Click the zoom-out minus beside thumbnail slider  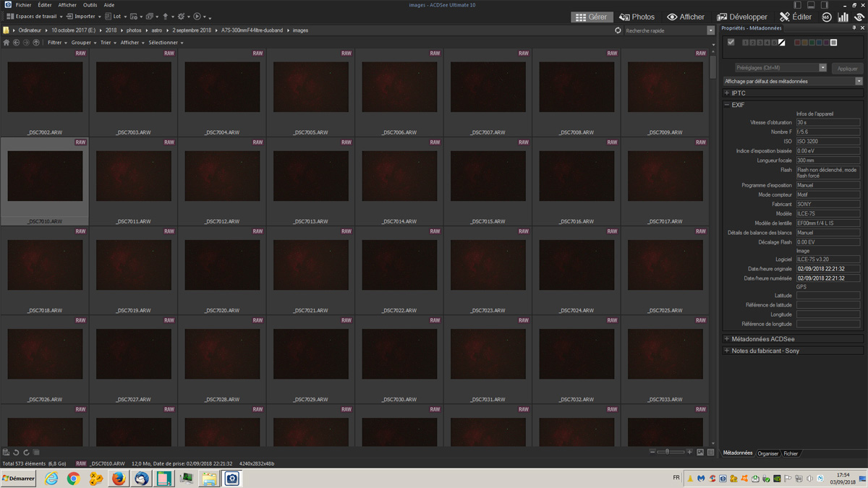click(652, 452)
